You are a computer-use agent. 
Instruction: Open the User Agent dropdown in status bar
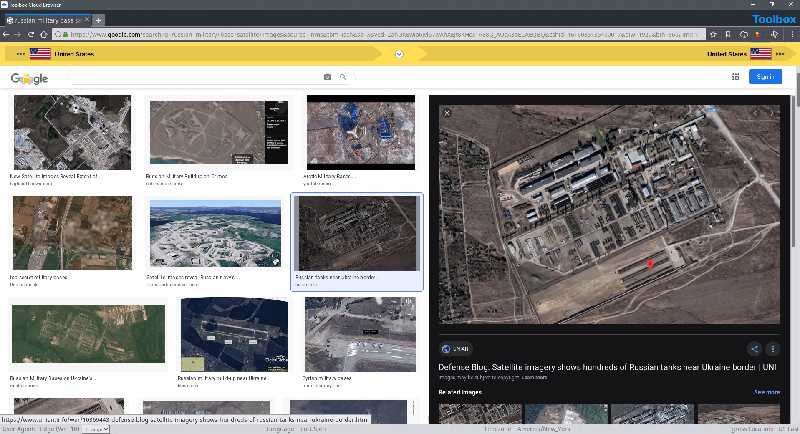click(95, 429)
